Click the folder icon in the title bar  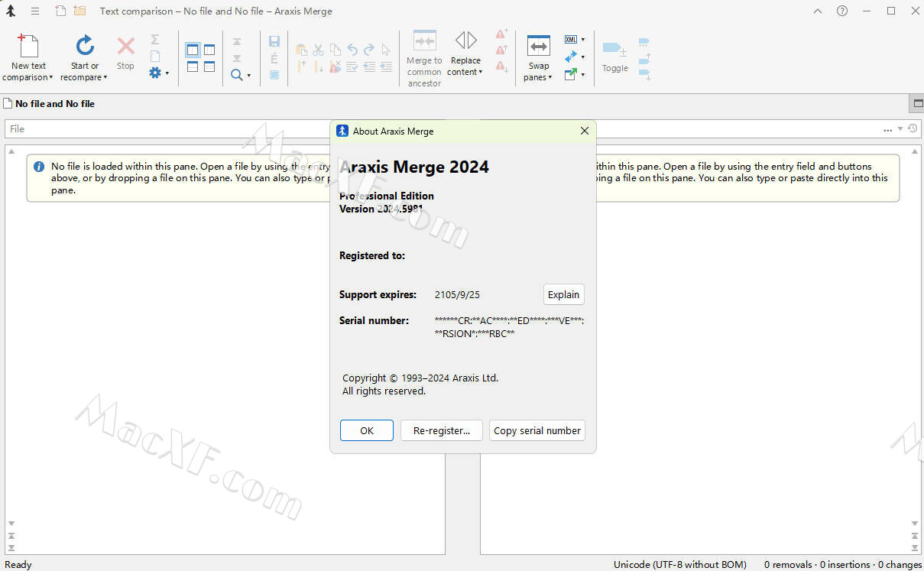[x=79, y=11]
